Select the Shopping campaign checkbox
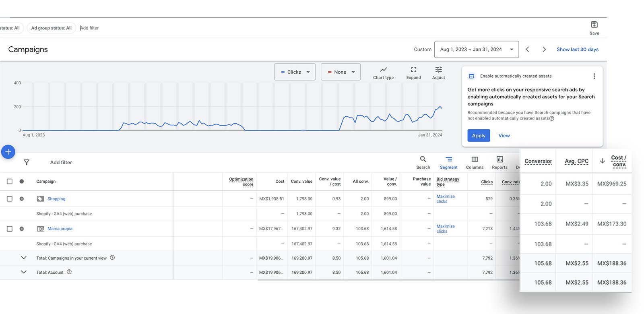The width and height of the screenshot is (644, 314). pyautogui.click(x=10, y=198)
